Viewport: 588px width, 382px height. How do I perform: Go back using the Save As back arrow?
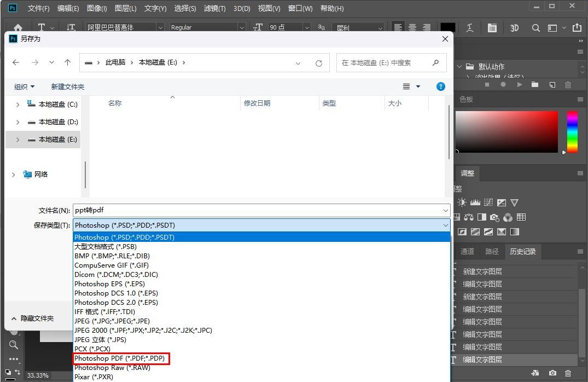click(16, 63)
